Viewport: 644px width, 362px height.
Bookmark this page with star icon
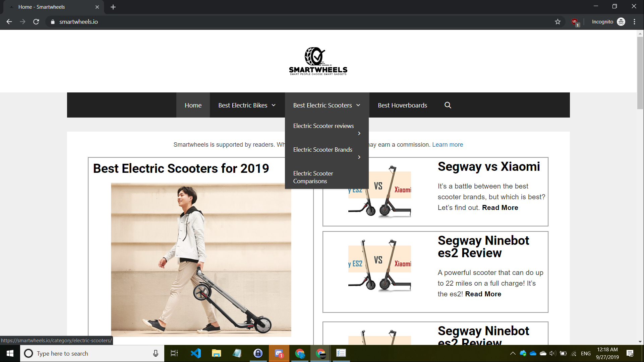pyautogui.click(x=558, y=22)
